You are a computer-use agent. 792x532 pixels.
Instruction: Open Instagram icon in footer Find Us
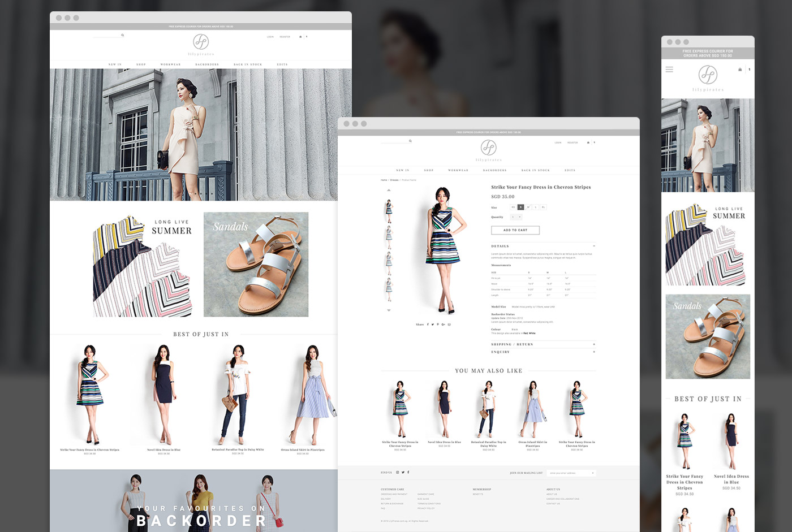pos(398,472)
